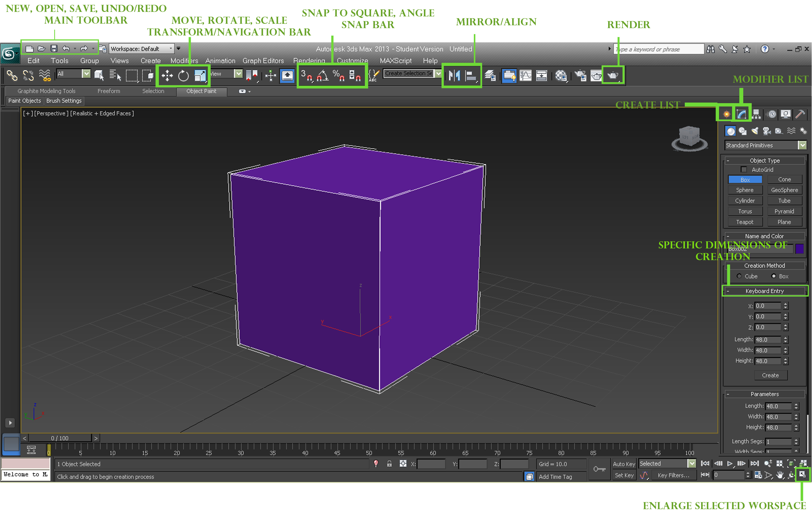Screen dimensions: 812x514
Task: Open Render Production with the teapot icon
Action: tap(613, 76)
